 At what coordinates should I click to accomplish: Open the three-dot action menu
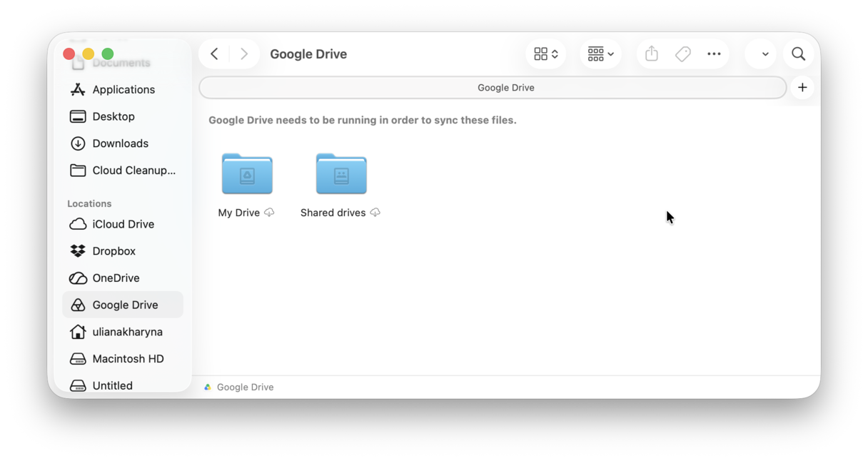[714, 54]
